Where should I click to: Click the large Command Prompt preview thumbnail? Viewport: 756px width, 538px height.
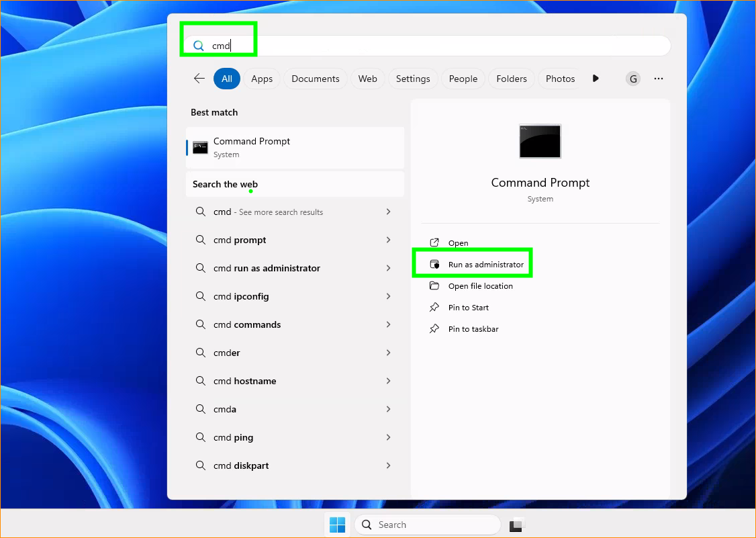tap(540, 141)
